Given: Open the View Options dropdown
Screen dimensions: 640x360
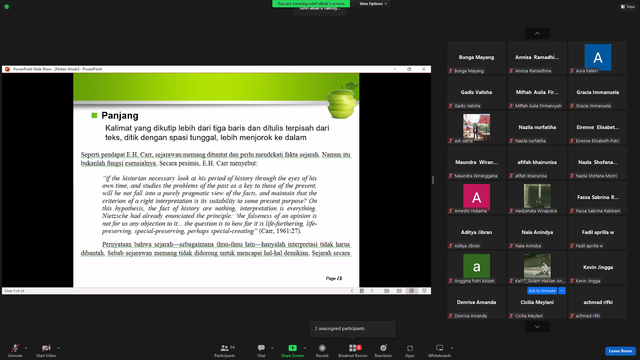Looking at the screenshot, I should coord(373,4).
